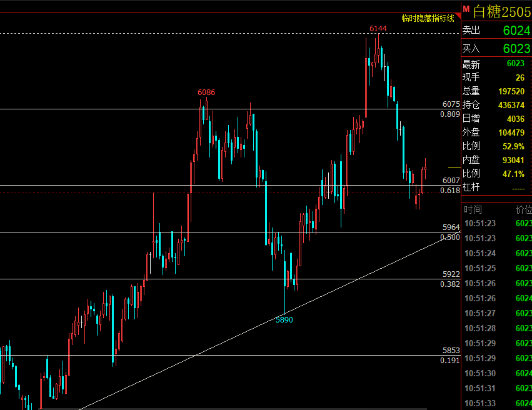Select the 0.382 Fibonacci level at 5922
The image size is (532, 410).
450,284
